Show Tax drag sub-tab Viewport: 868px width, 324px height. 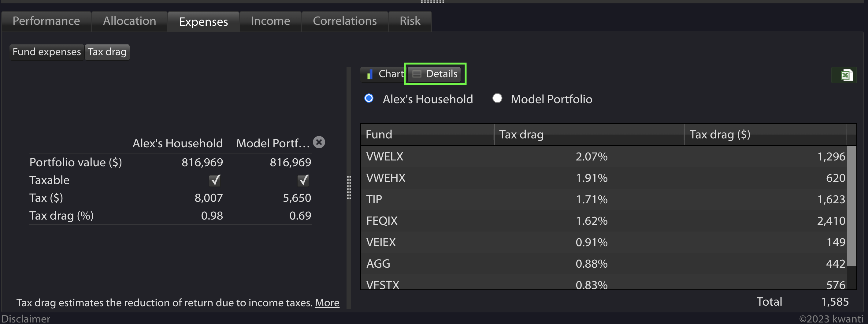pyautogui.click(x=107, y=52)
